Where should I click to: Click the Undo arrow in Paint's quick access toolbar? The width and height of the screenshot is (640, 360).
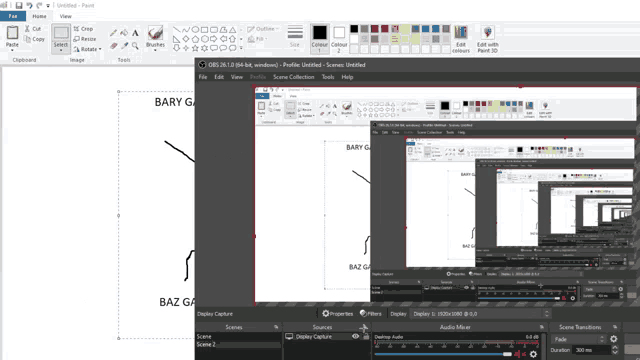[29, 5]
